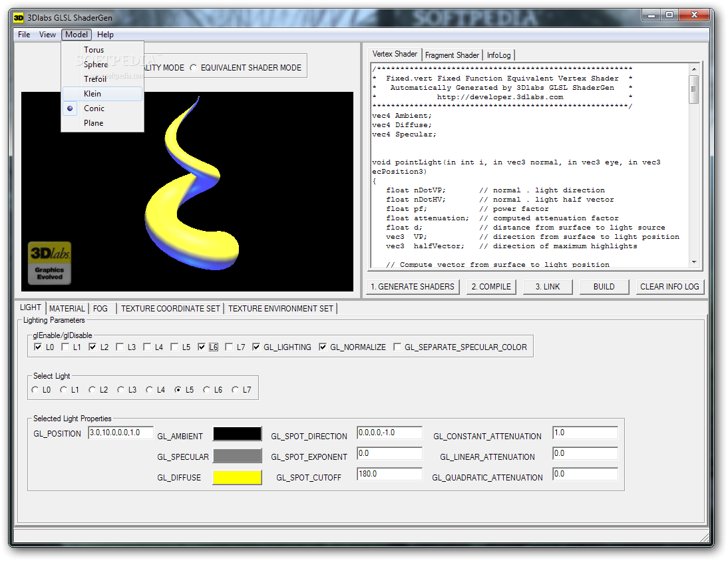Viewport: 728px width, 561px height.
Task: Click inside the vertex shader code text
Action: [529, 166]
